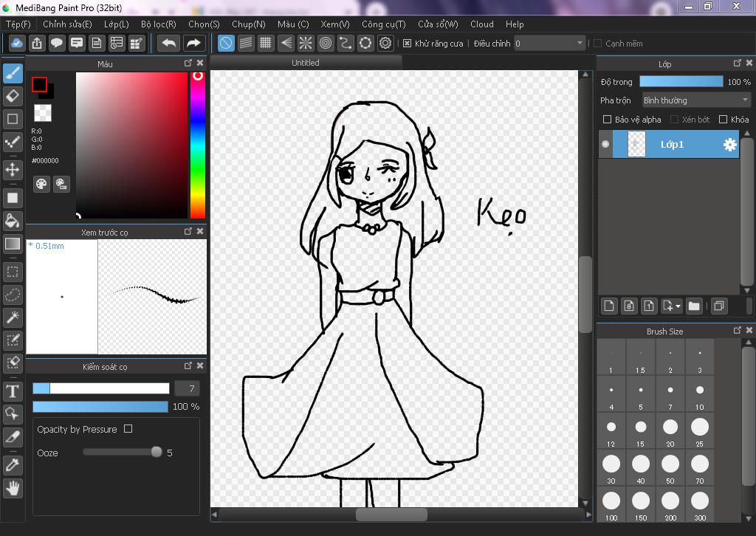Open the Tệp(F) menu
Viewport: 756px width, 536px height.
(x=18, y=24)
